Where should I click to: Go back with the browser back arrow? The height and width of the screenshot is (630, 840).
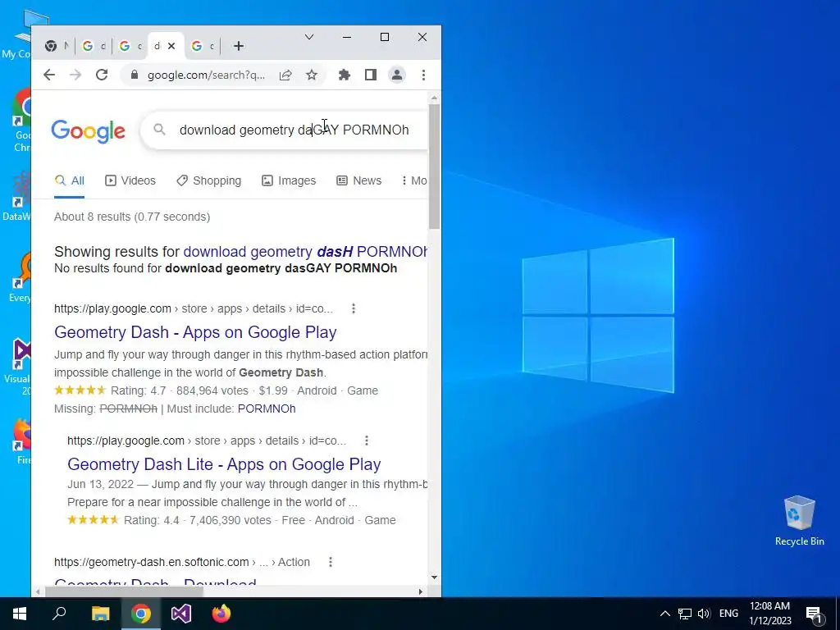pos(49,75)
